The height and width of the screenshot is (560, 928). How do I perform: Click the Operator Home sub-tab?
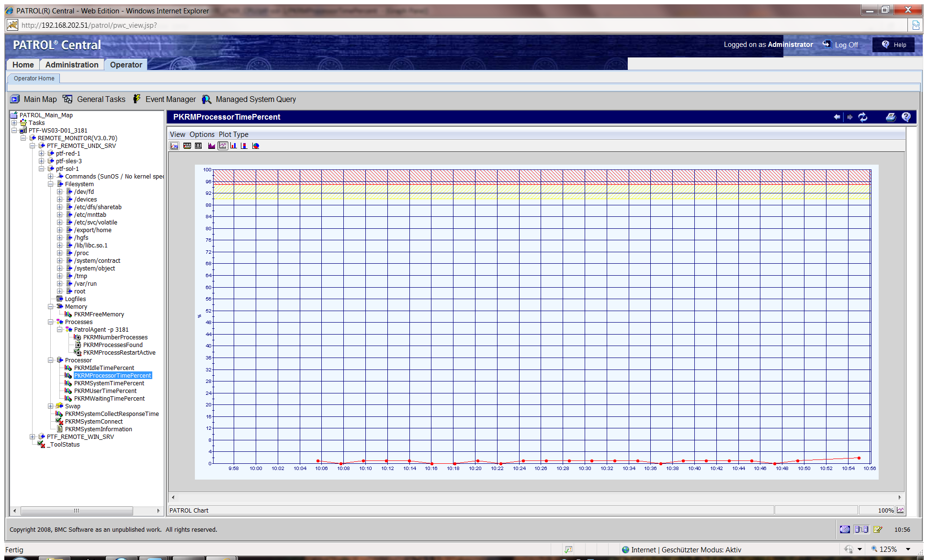point(34,78)
